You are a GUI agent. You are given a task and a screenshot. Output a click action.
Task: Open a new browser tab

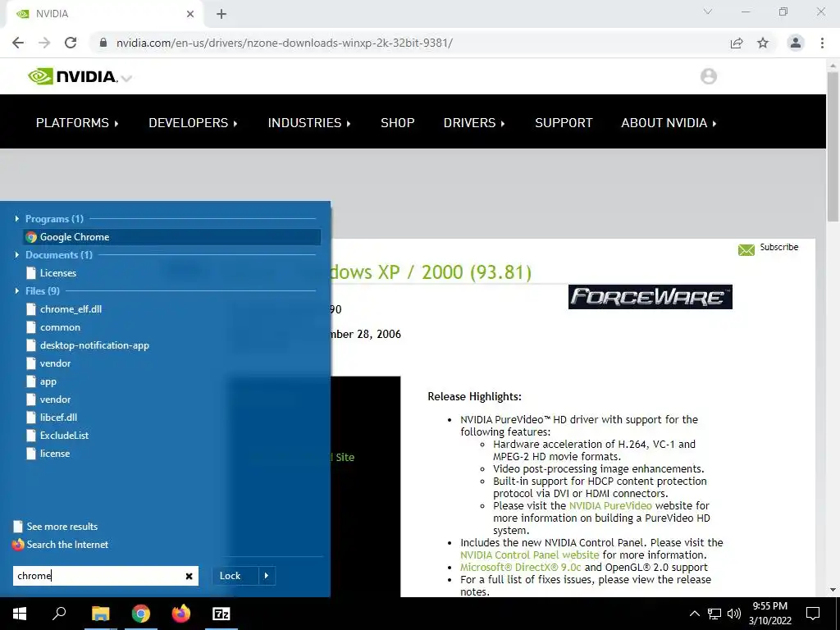[221, 14]
